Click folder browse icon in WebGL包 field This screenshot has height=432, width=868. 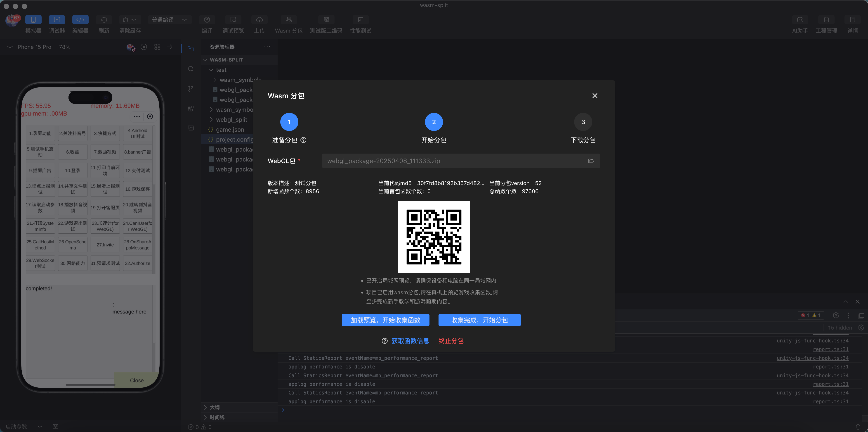pos(591,161)
